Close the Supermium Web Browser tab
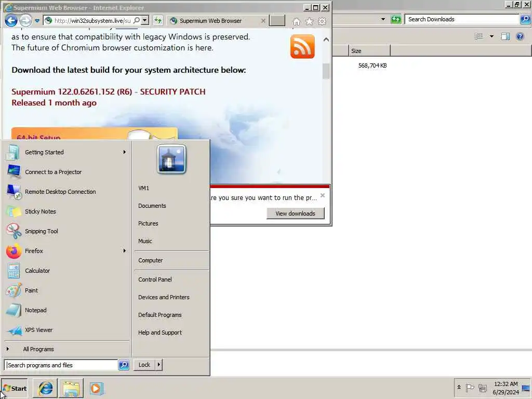 click(263, 21)
